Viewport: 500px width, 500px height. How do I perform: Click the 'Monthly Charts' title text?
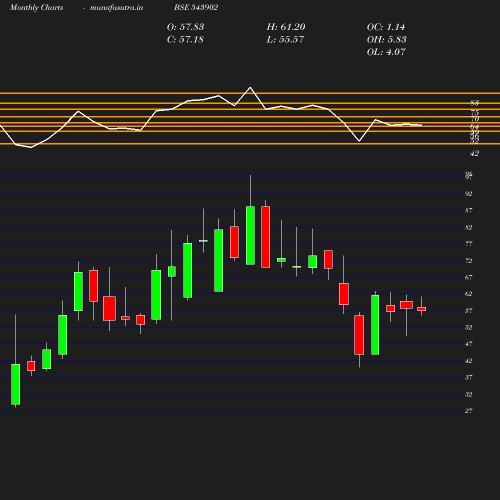point(36,7)
